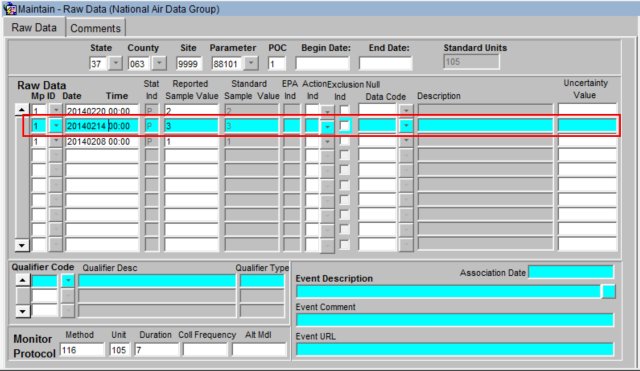Screen dimensions: 640x371
Task: Click the first Qualifier Type field
Action: pos(262,281)
